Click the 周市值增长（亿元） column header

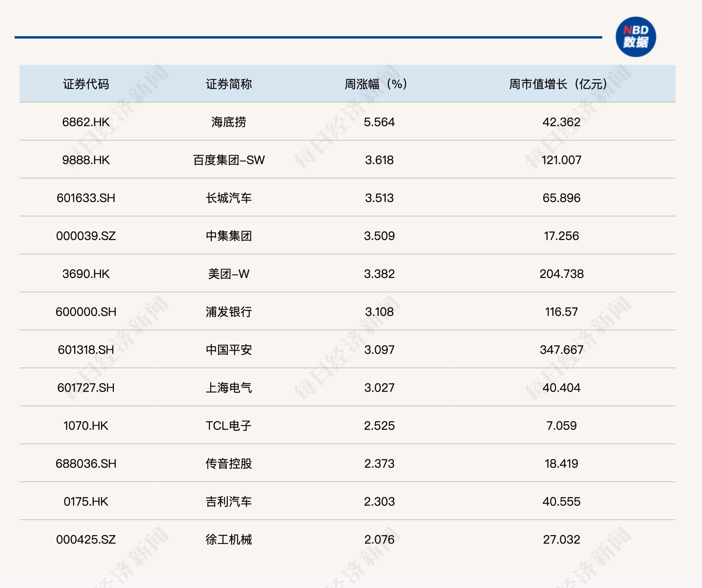click(x=558, y=84)
